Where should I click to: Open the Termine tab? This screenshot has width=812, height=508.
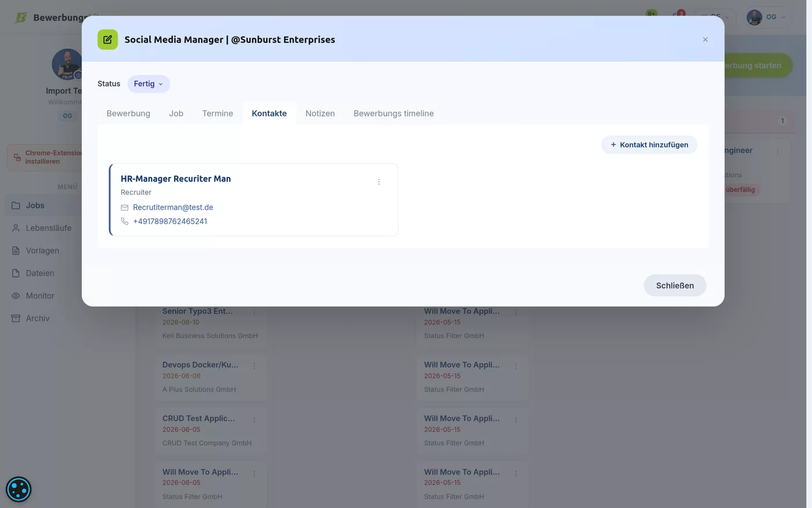217,113
